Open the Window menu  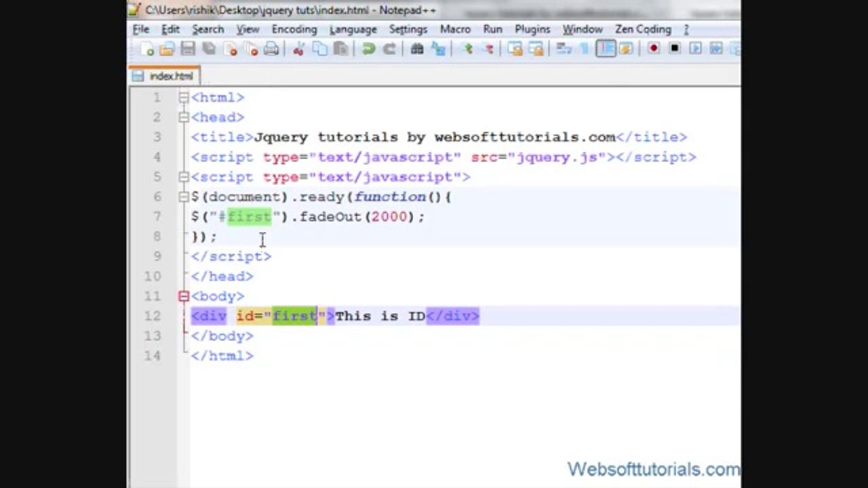(x=583, y=29)
